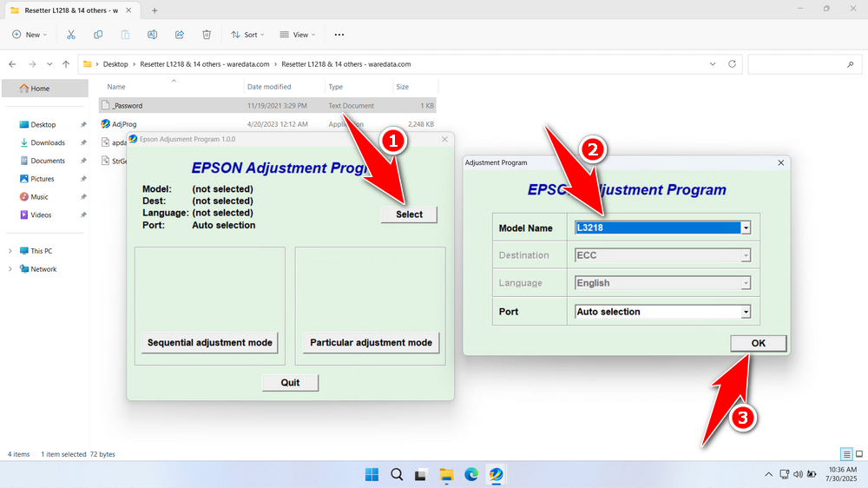Go forward with the right arrow button
The width and height of the screenshot is (868, 488).
point(32,64)
